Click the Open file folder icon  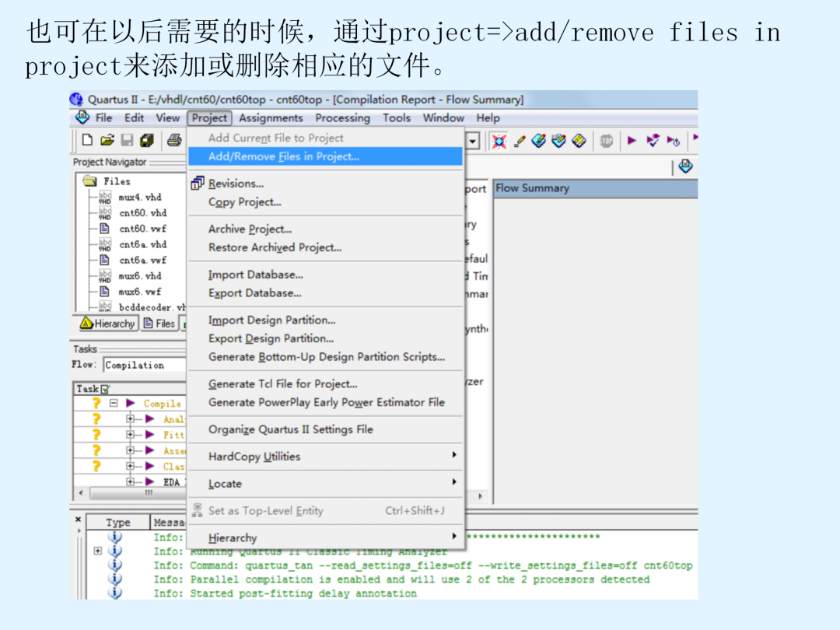coord(107,140)
